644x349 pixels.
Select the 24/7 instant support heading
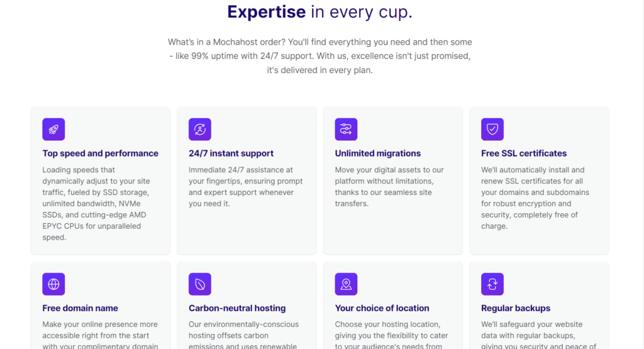231,153
